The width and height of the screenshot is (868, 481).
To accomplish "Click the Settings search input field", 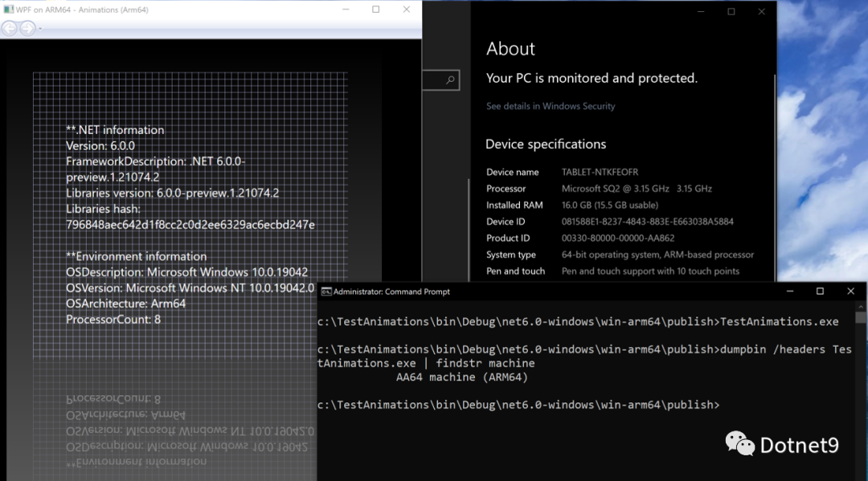I will [440, 80].
